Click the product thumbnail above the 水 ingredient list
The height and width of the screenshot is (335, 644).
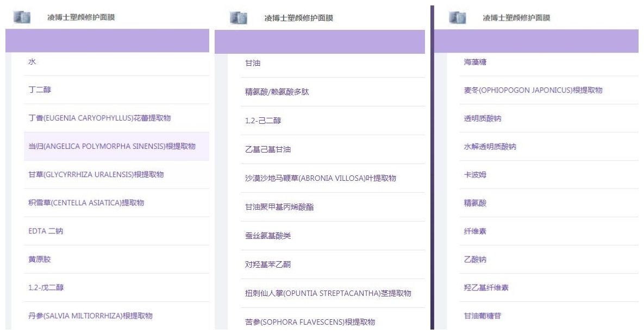point(22,17)
